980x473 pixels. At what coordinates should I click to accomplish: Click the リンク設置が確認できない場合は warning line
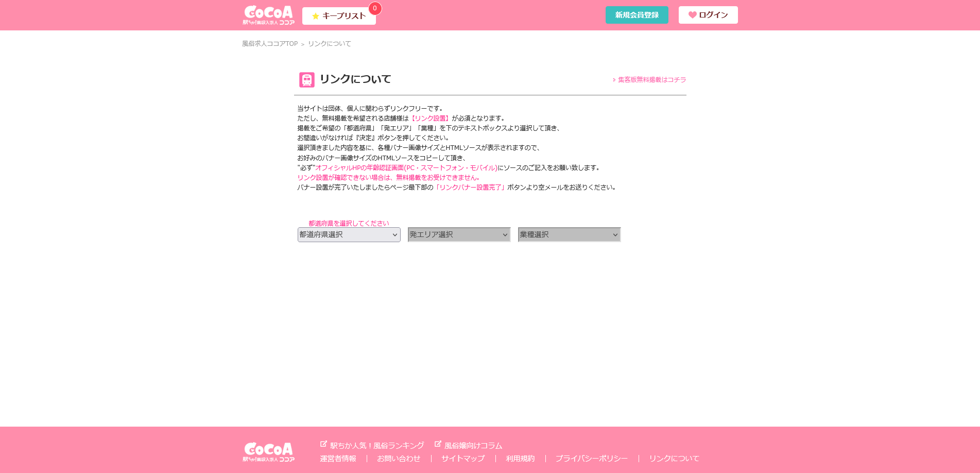pos(389,178)
